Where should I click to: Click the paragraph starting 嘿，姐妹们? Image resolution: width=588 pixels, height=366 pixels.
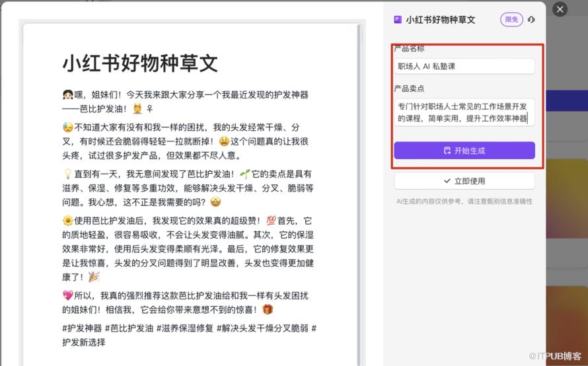(x=185, y=102)
